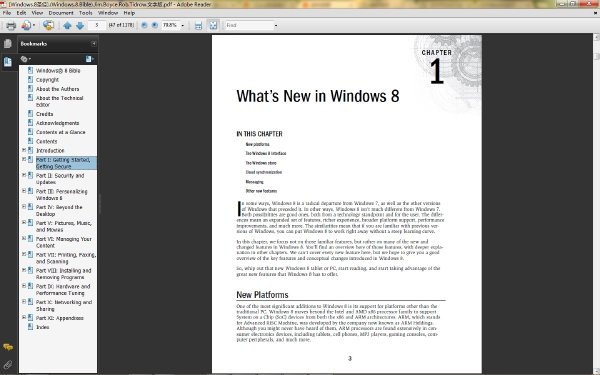Click the expand current bookmark icon

(x=89, y=59)
